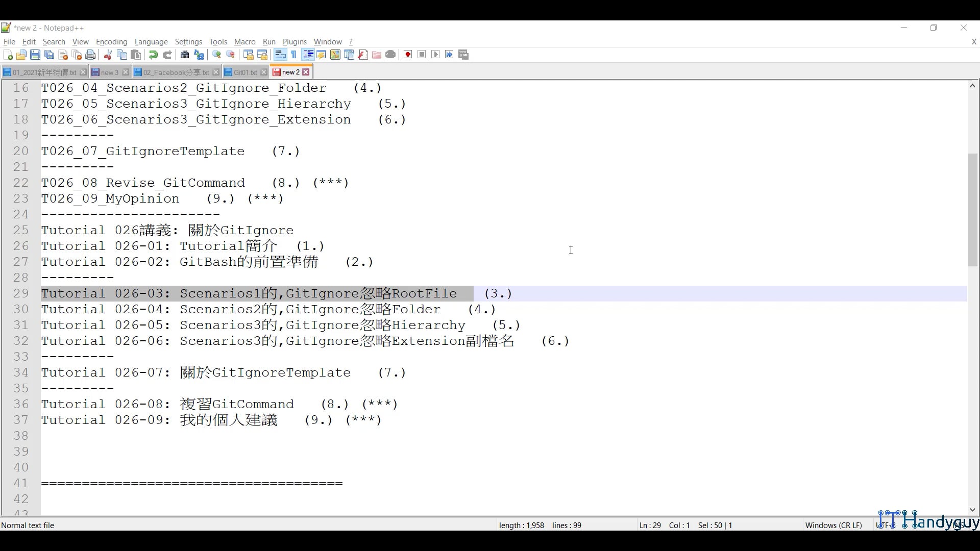
Task: Open the Plugins menu
Action: (295, 42)
